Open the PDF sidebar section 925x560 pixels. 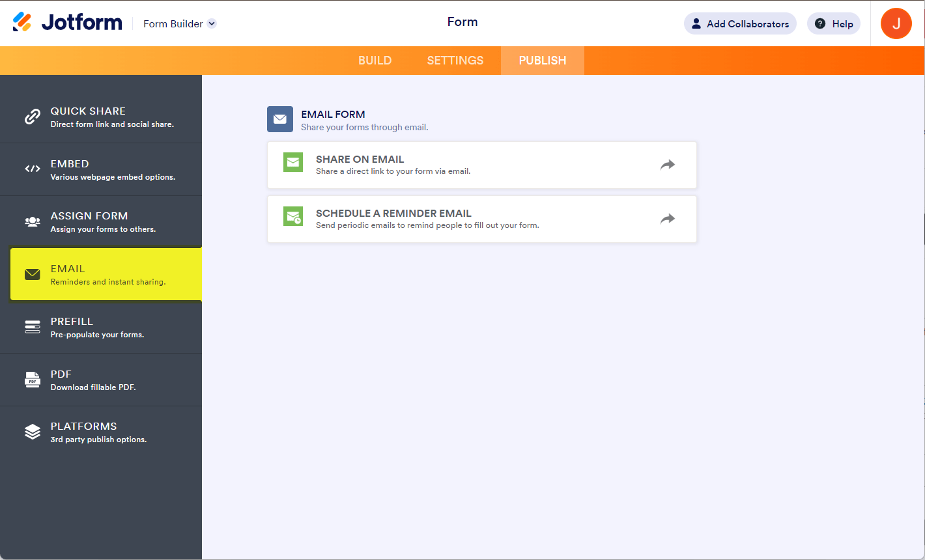(x=101, y=380)
